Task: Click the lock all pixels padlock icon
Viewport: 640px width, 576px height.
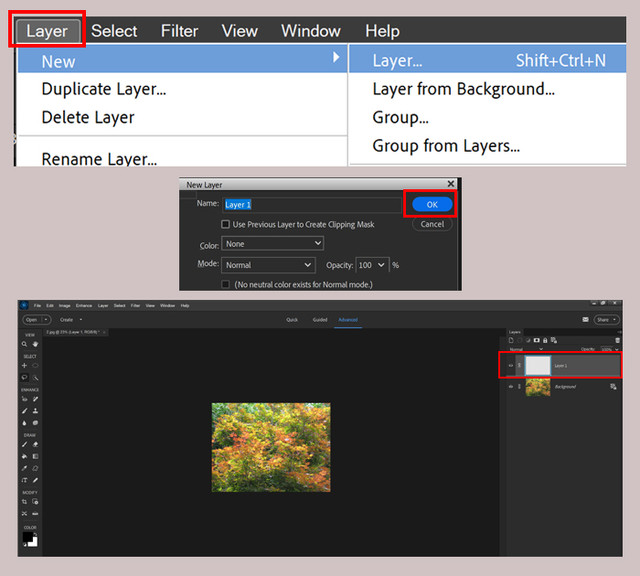Action: coord(545,340)
